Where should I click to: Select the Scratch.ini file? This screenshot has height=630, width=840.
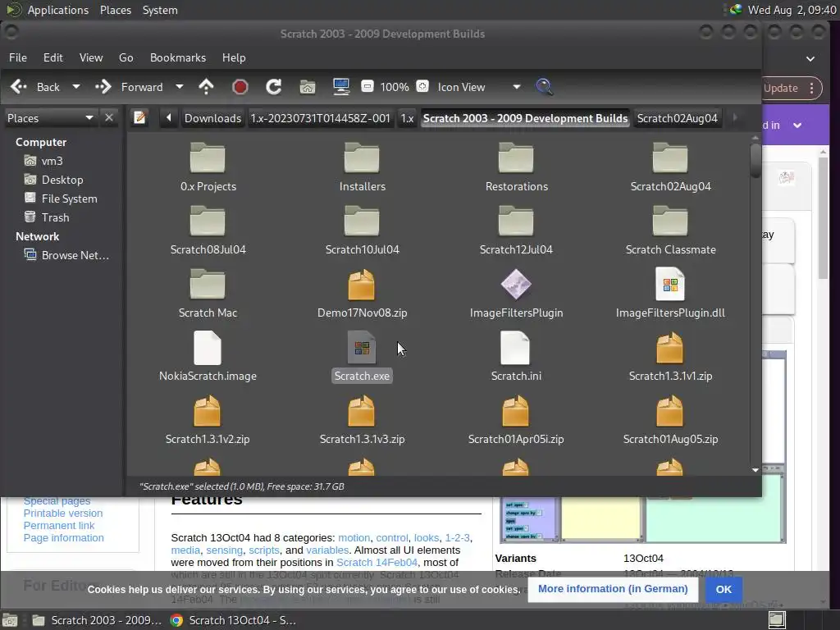click(517, 357)
